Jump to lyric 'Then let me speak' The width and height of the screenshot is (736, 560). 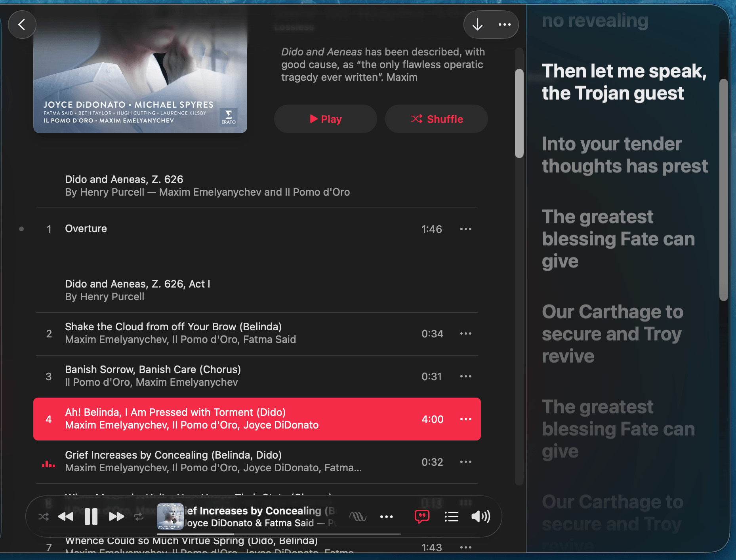click(624, 82)
